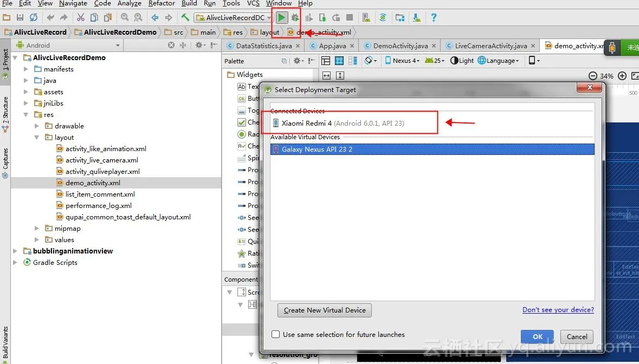Open the API 25 version dropdown
The image size is (639, 364).
[435, 61]
